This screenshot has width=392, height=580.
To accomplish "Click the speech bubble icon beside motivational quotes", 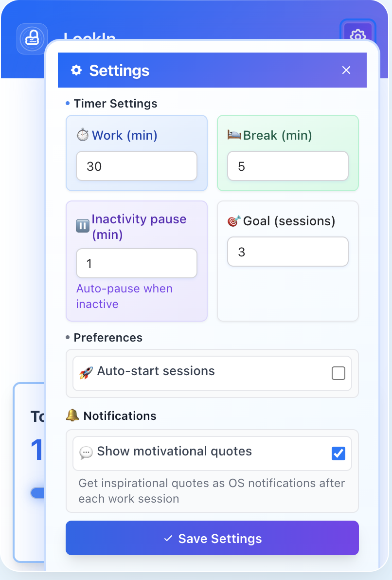I will pyautogui.click(x=86, y=452).
